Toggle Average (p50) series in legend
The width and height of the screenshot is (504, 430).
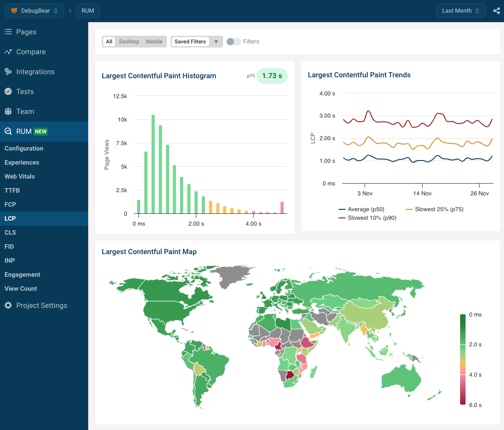pos(361,209)
